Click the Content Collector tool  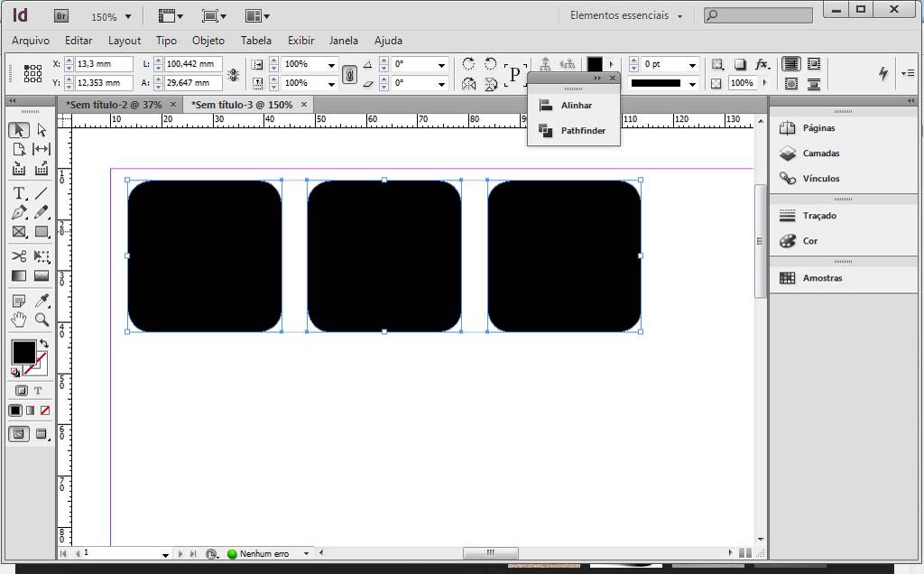[x=19, y=169]
